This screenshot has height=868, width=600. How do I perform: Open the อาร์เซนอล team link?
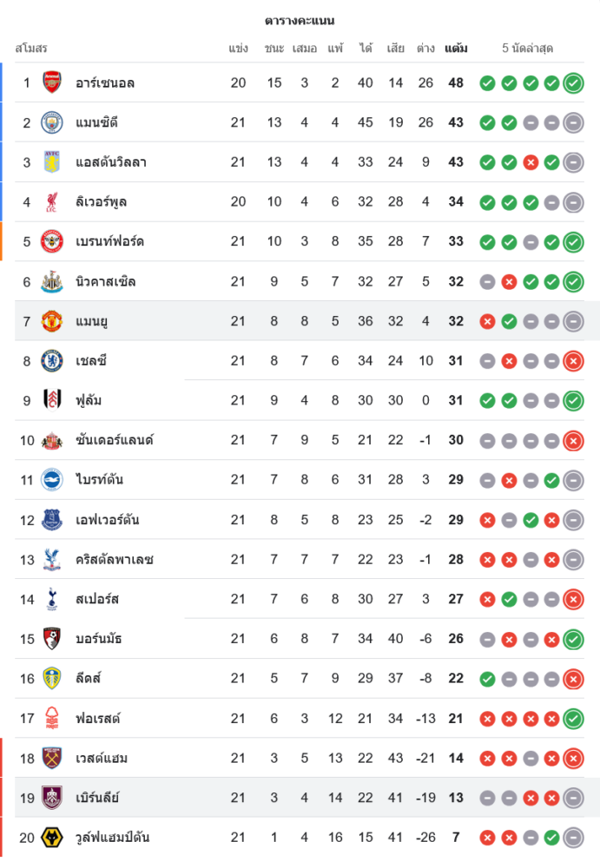104,83
